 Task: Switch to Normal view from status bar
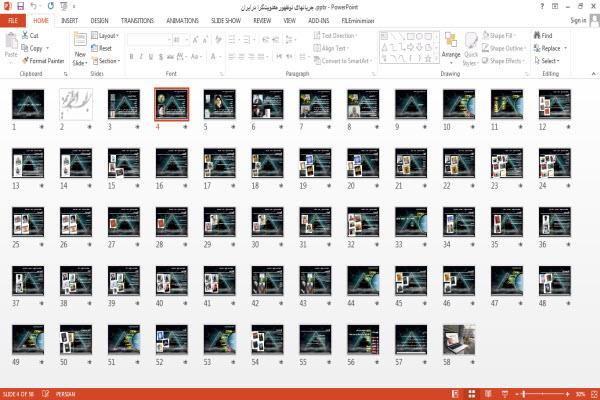point(455,393)
